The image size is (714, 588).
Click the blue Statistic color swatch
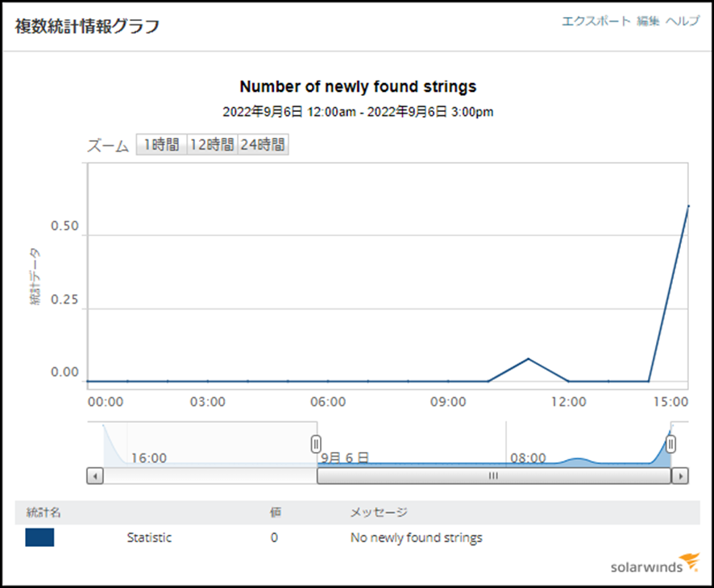click(39, 537)
